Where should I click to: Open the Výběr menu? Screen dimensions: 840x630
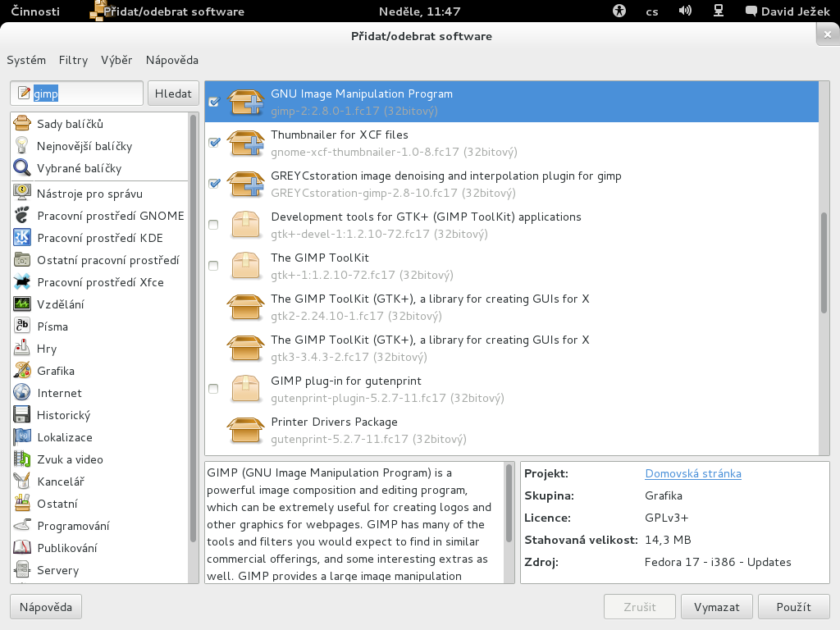coord(116,60)
